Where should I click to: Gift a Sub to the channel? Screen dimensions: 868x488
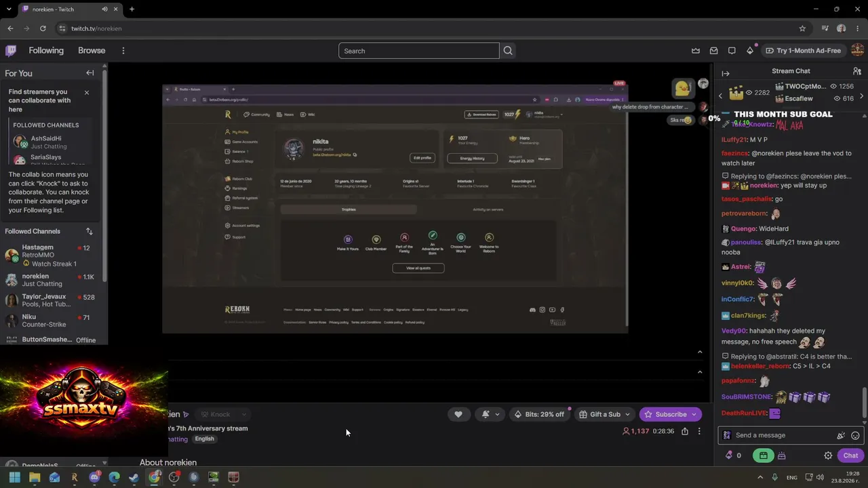(599, 414)
